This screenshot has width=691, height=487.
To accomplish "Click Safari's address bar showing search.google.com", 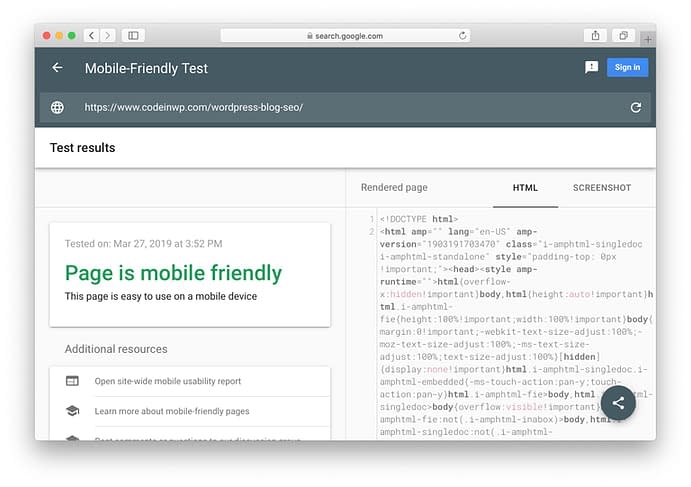I will coord(345,35).
